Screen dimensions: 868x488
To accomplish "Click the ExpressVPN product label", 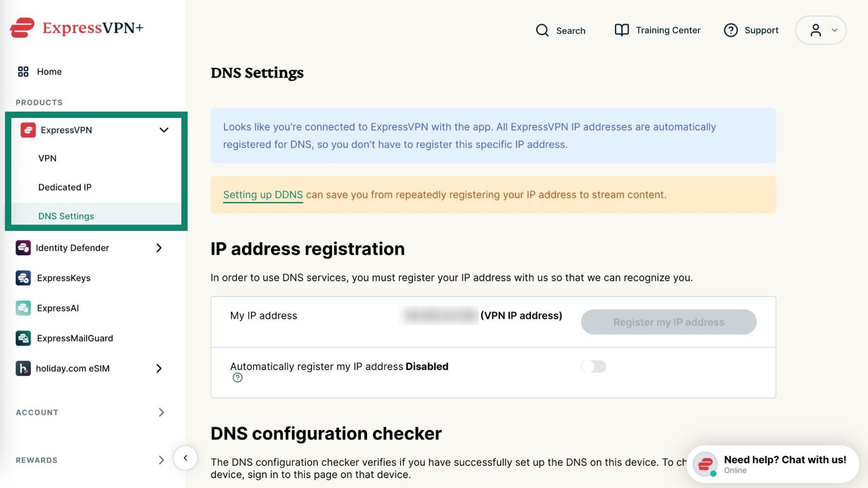I will 66,130.
